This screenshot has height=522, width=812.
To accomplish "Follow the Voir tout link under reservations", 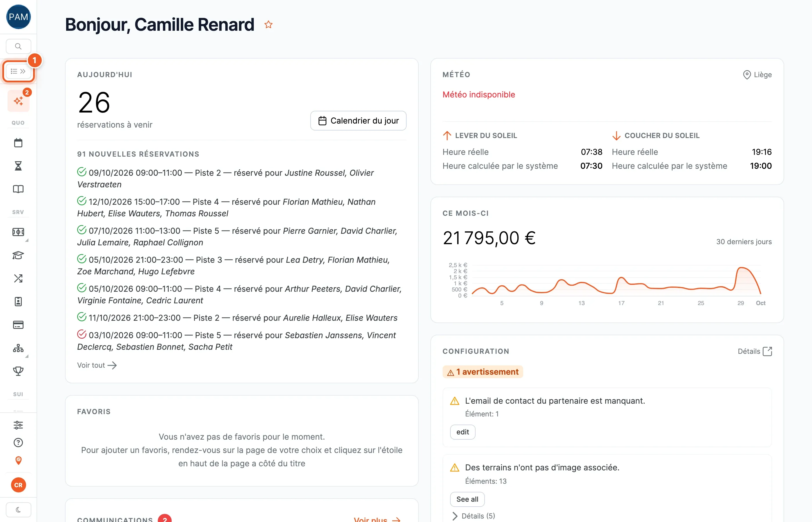I will 97,365.
